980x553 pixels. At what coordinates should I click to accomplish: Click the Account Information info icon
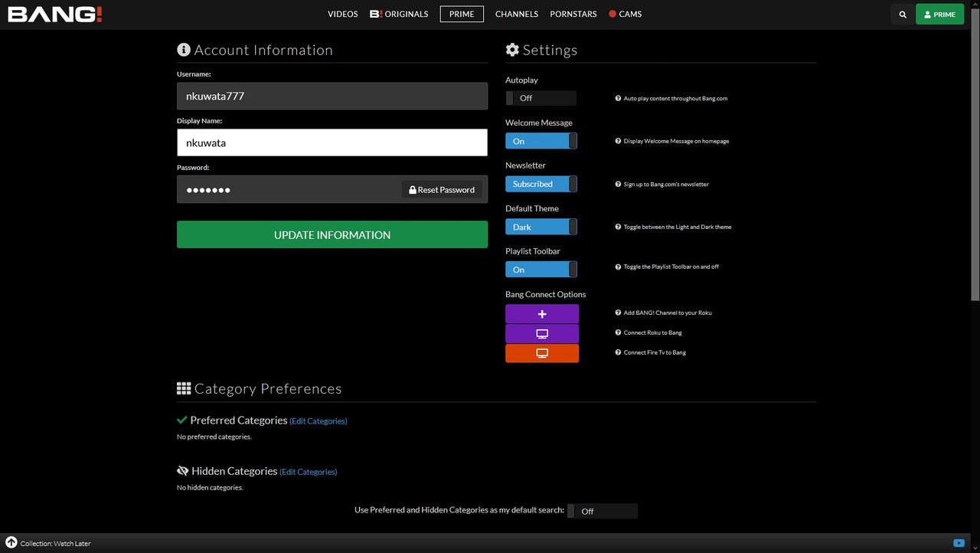coord(184,50)
